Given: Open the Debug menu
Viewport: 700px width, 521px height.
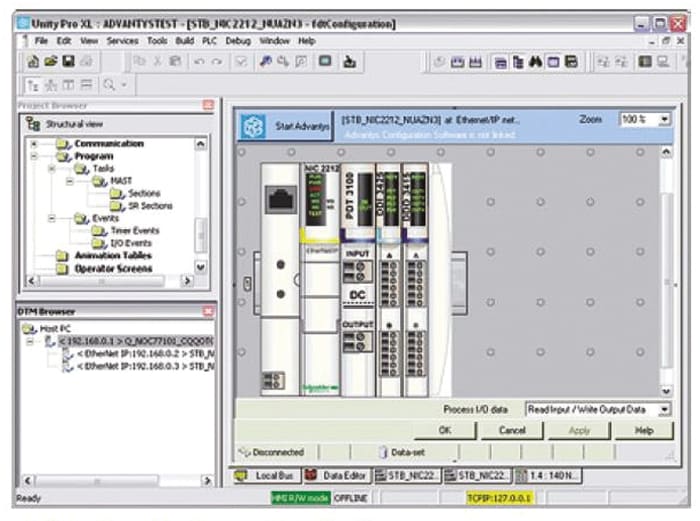Looking at the screenshot, I should (238, 41).
